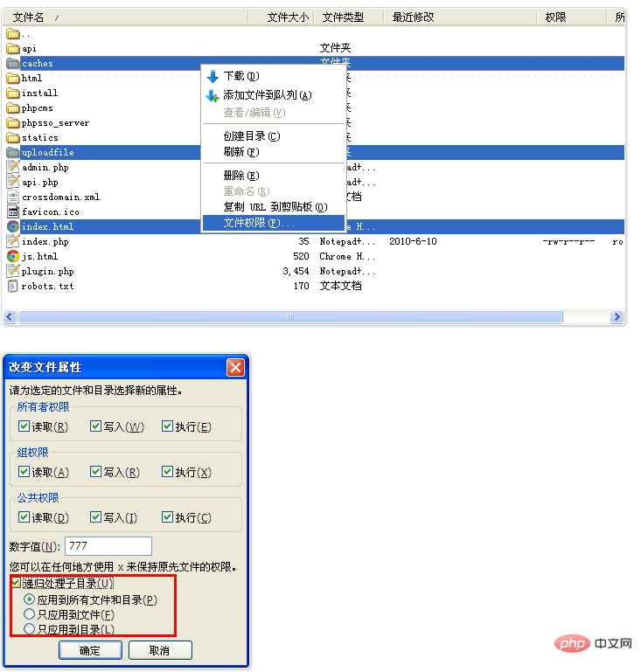The height and width of the screenshot is (672, 641).
Task: Select the favicon.ico file name
Action: 51,212
